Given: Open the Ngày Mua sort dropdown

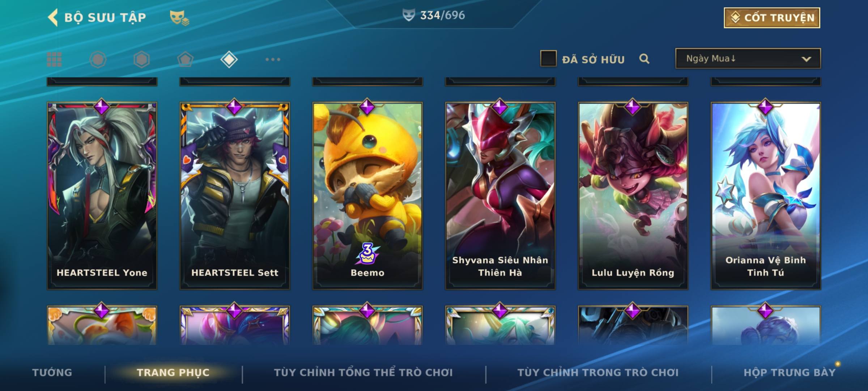Looking at the screenshot, I should point(748,58).
